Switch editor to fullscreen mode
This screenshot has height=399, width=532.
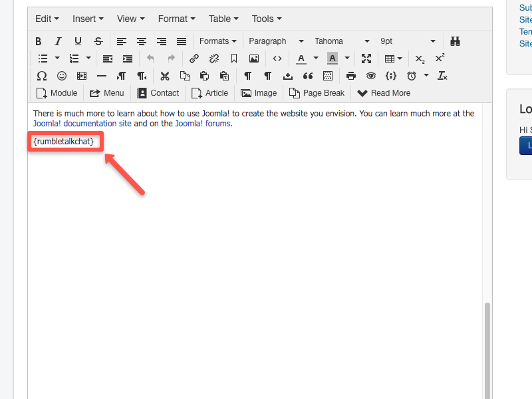tap(366, 59)
